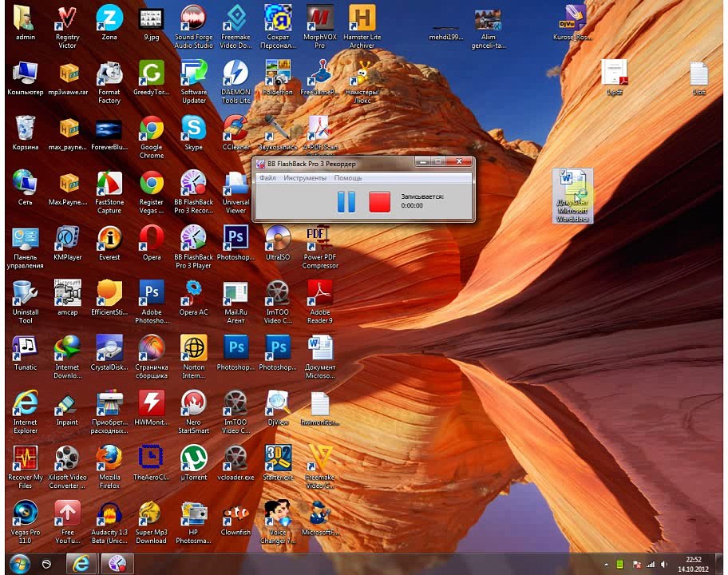Viewport: 728px width, 575px height.
Task: Select the Xilisoft Video Converter icon
Action: click(67, 468)
